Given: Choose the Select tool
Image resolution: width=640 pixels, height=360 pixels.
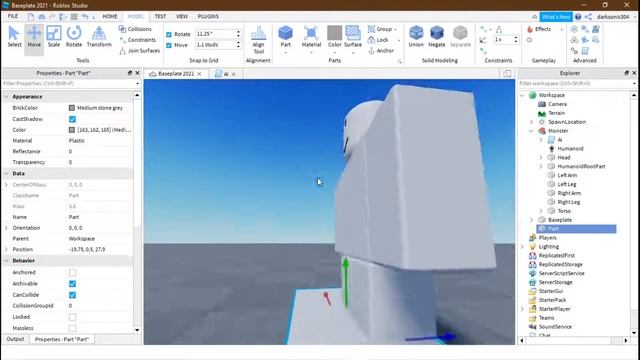Looking at the screenshot, I should (14, 37).
